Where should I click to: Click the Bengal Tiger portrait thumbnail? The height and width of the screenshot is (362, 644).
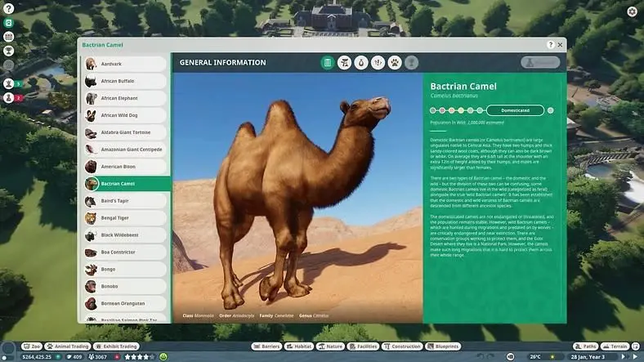91,218
